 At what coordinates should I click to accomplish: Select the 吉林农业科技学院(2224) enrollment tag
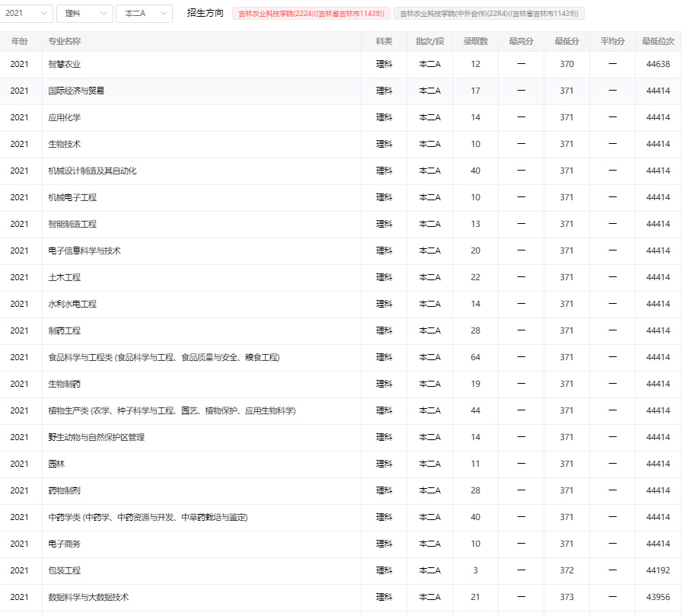[311, 14]
